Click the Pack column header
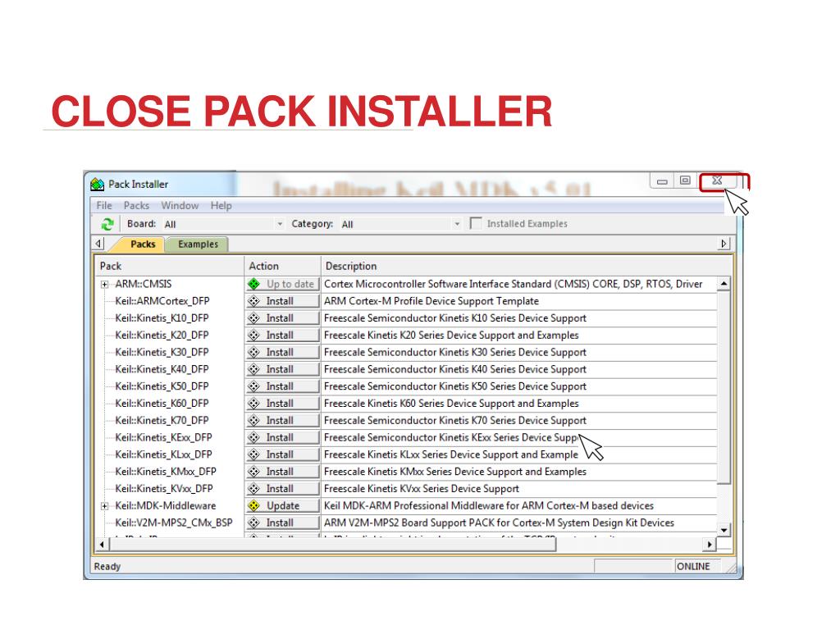The width and height of the screenshot is (840, 630). [169, 267]
